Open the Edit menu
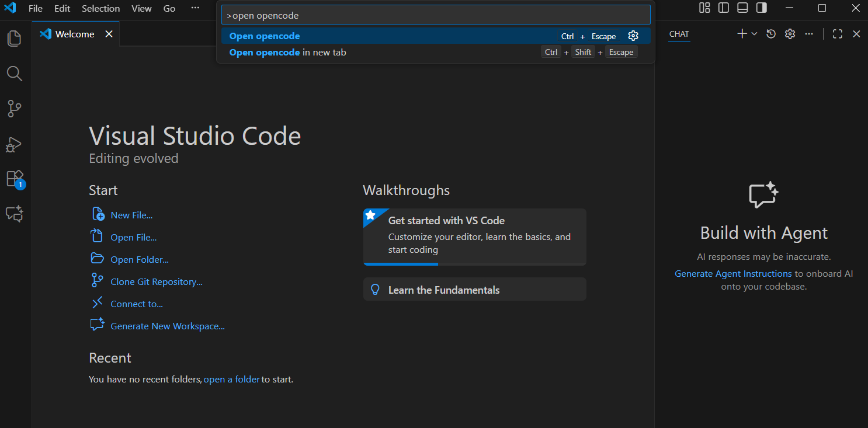Viewport: 868px width, 428px height. pos(62,8)
